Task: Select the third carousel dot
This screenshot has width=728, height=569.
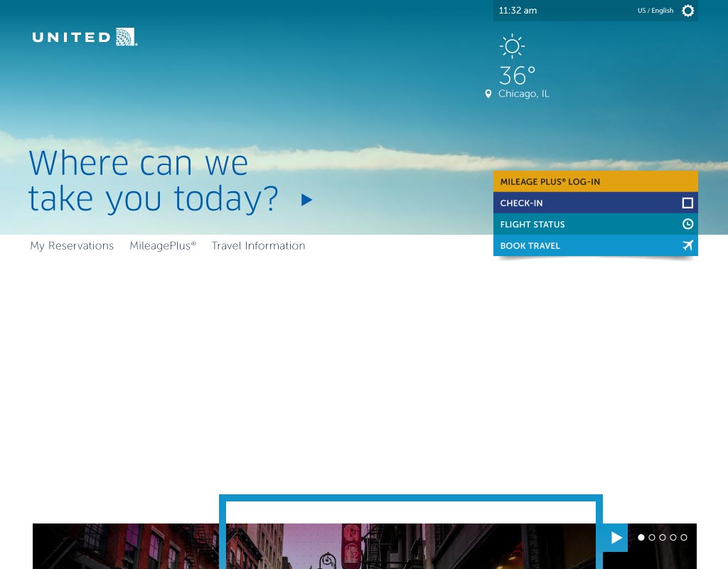Action: coord(663,538)
